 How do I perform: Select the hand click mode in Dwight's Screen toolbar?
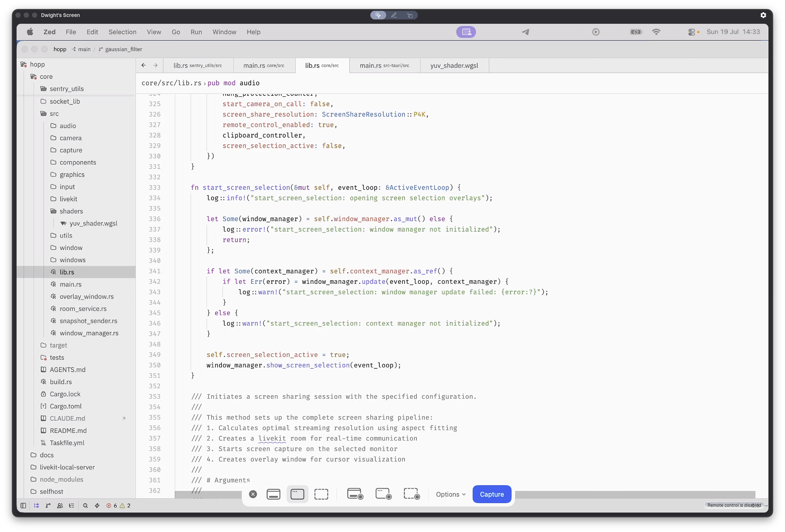coord(410,15)
